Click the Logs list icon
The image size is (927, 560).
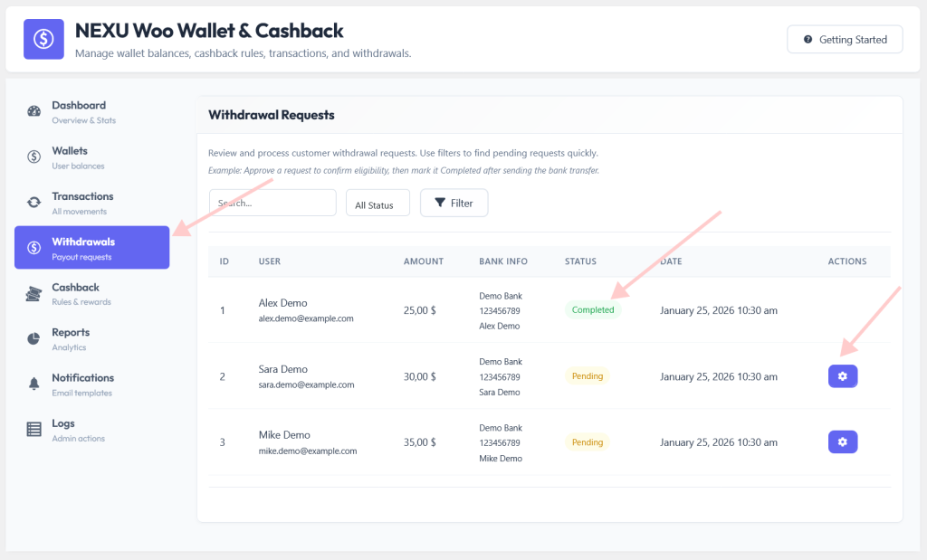pyautogui.click(x=34, y=430)
